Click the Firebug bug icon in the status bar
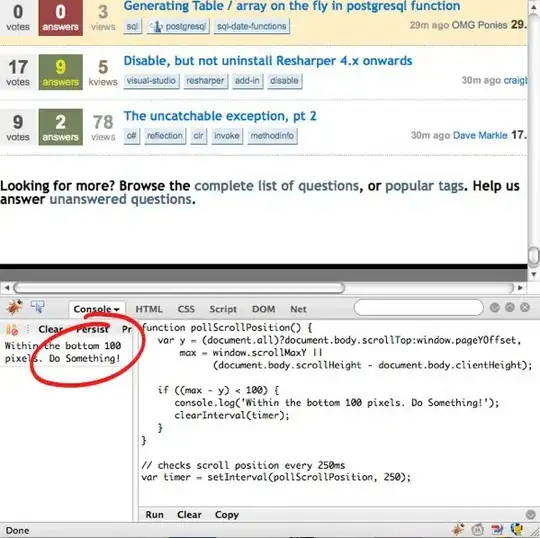 (458, 529)
